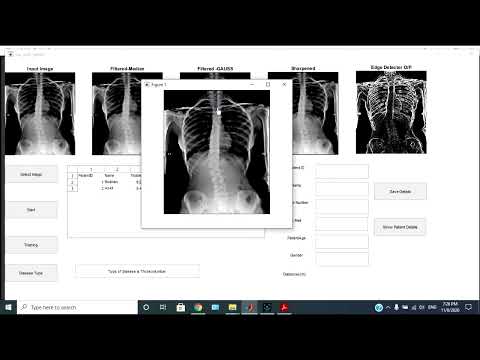Click row 3 header in patient table
The height and width of the screenshot is (360, 480).
click(x=72, y=188)
